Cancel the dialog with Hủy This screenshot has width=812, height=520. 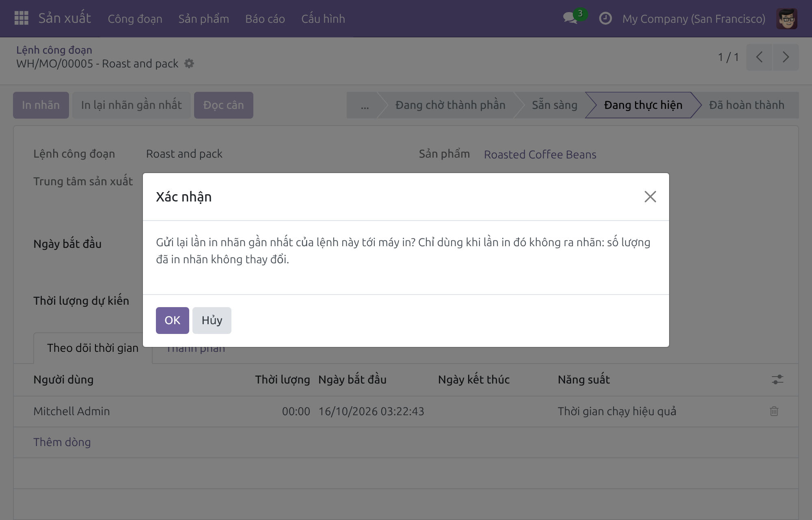pyautogui.click(x=212, y=320)
